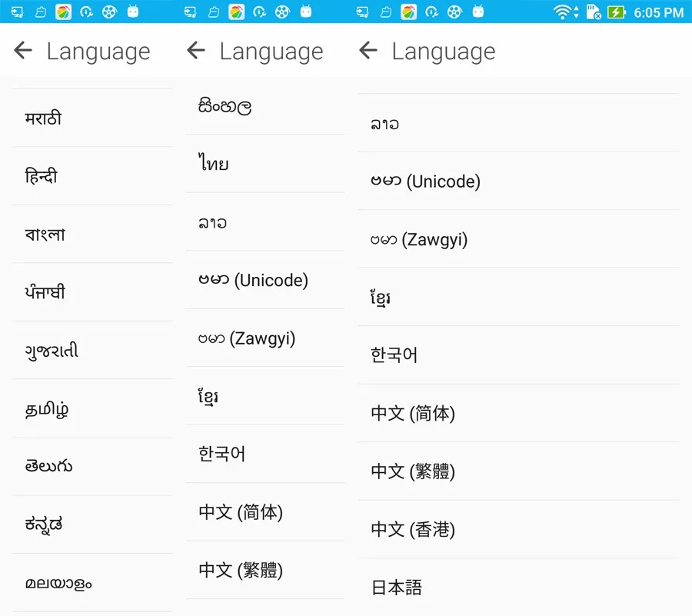The width and height of the screenshot is (692, 616).
Task: Pick 中文 (繁體) on middle screen
Action: [x=265, y=570]
